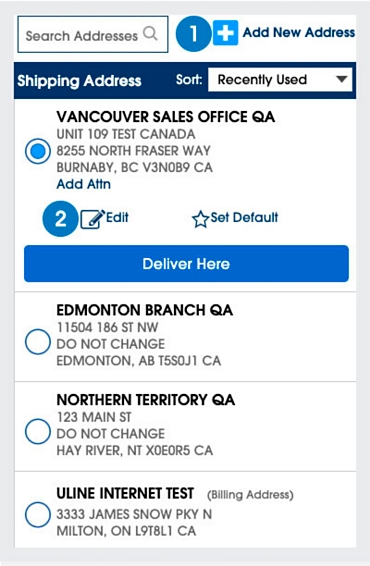The image size is (370, 566).
Task: Click the Edmonton Branch QA address name
Action: 144,310
